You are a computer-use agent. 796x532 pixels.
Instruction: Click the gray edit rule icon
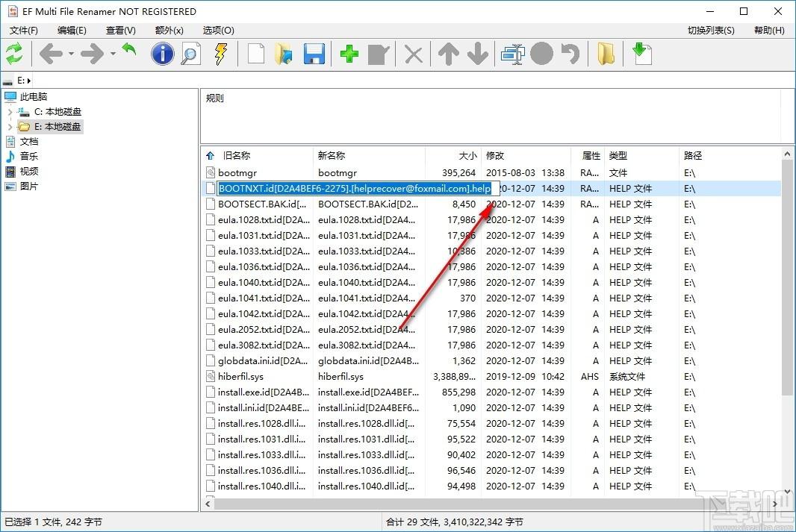[378, 54]
